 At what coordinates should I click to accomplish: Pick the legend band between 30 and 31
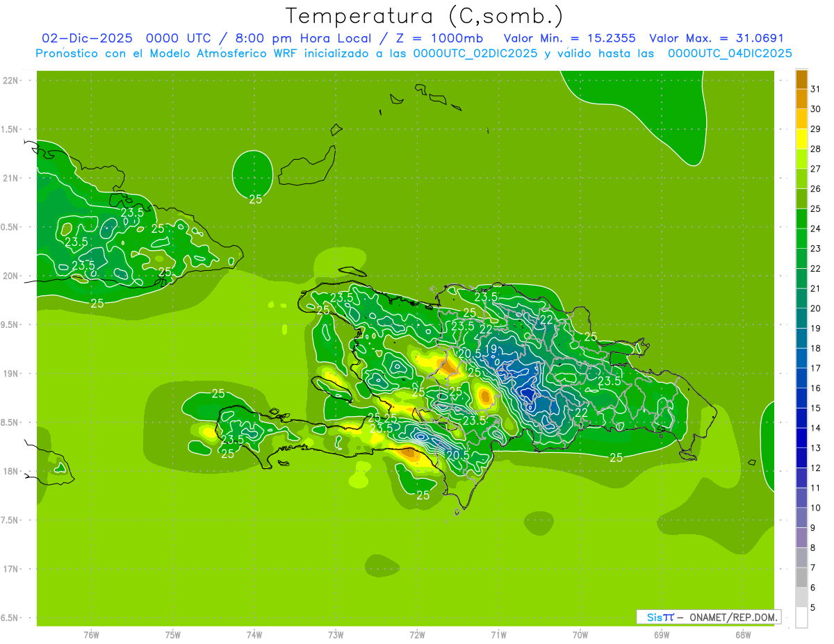pyautogui.click(x=801, y=99)
